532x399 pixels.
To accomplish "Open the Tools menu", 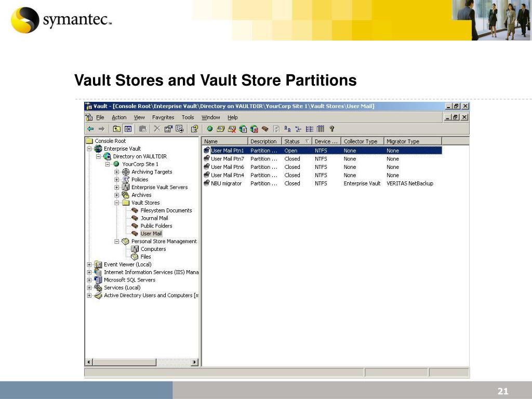I will point(188,117).
